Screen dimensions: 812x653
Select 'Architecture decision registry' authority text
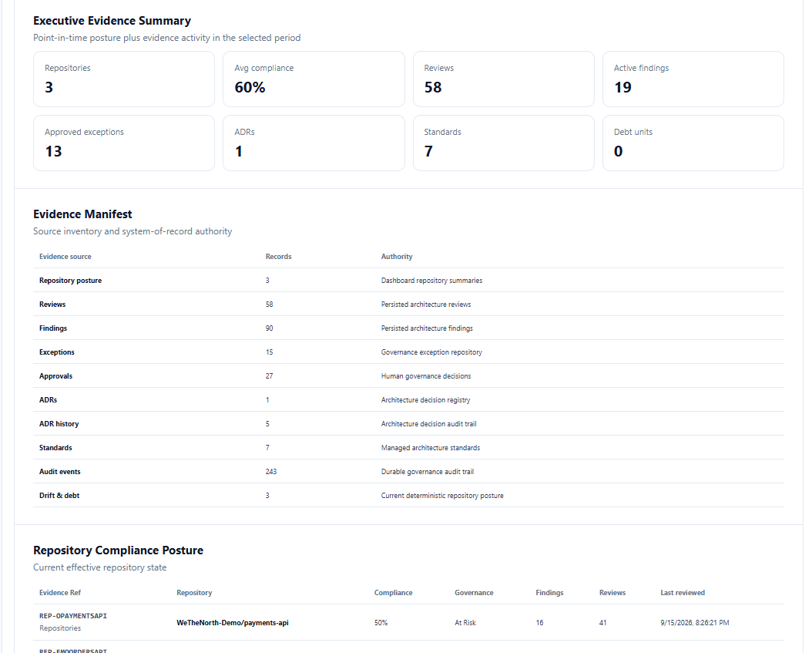(426, 400)
